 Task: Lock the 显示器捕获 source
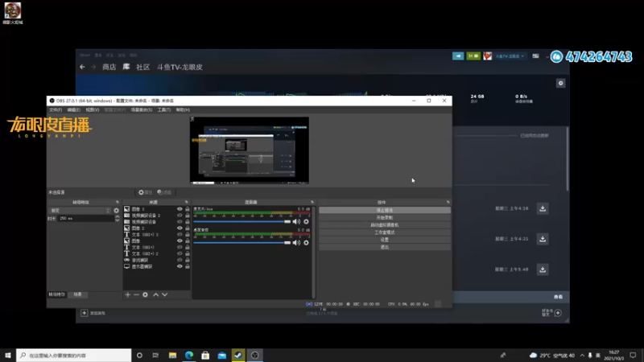[x=188, y=266]
